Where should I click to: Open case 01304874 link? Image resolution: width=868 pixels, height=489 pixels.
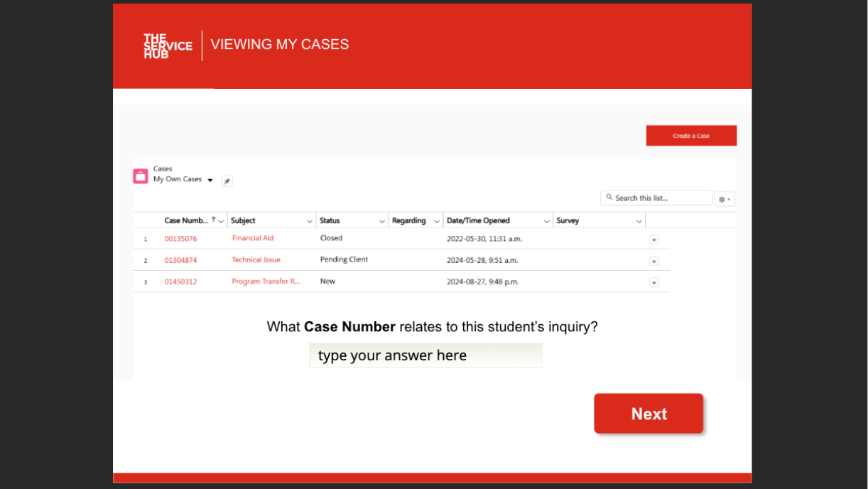pos(180,260)
